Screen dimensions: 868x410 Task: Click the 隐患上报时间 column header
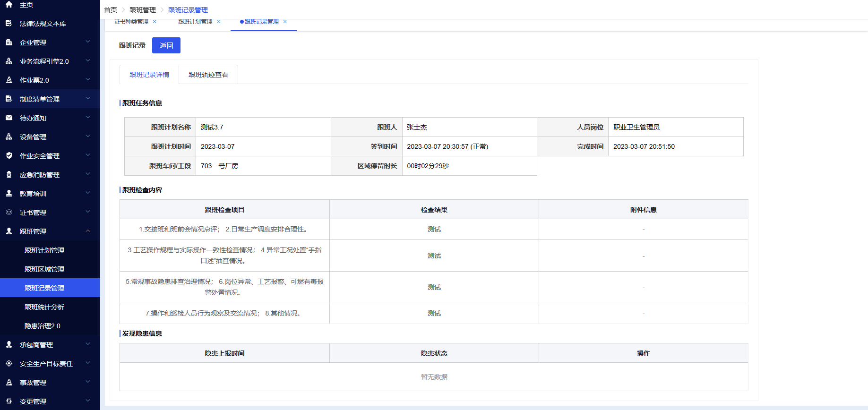tap(224, 353)
